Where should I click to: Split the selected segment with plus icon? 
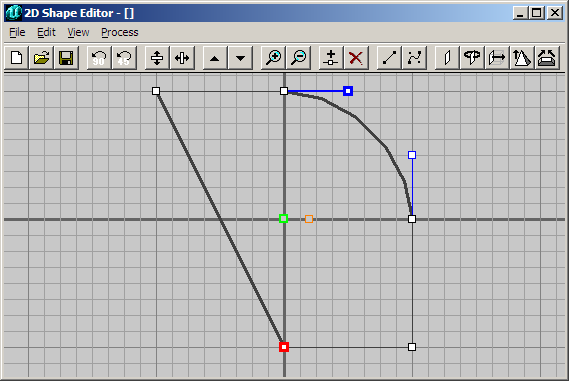(x=331, y=58)
